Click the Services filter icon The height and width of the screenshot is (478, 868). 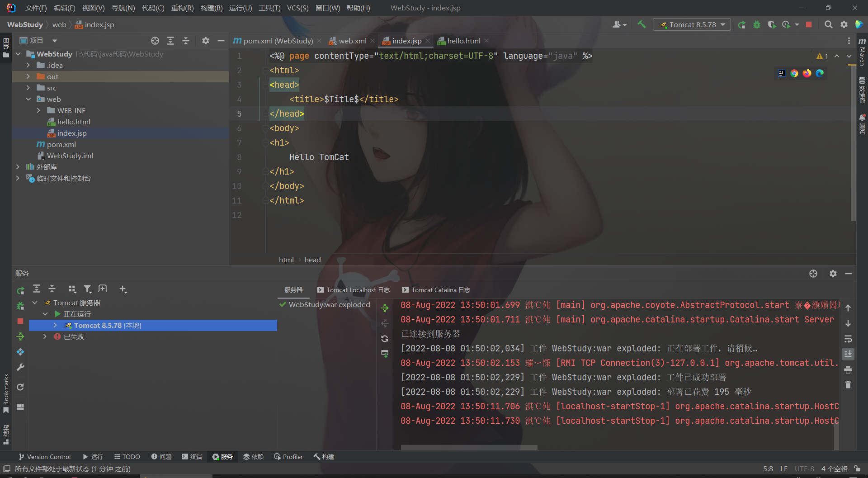(x=88, y=289)
